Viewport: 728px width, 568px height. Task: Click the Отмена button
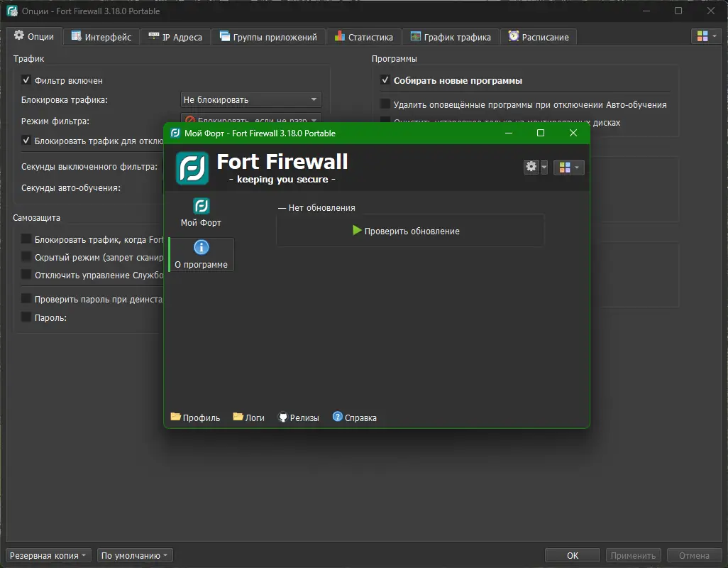point(694,555)
